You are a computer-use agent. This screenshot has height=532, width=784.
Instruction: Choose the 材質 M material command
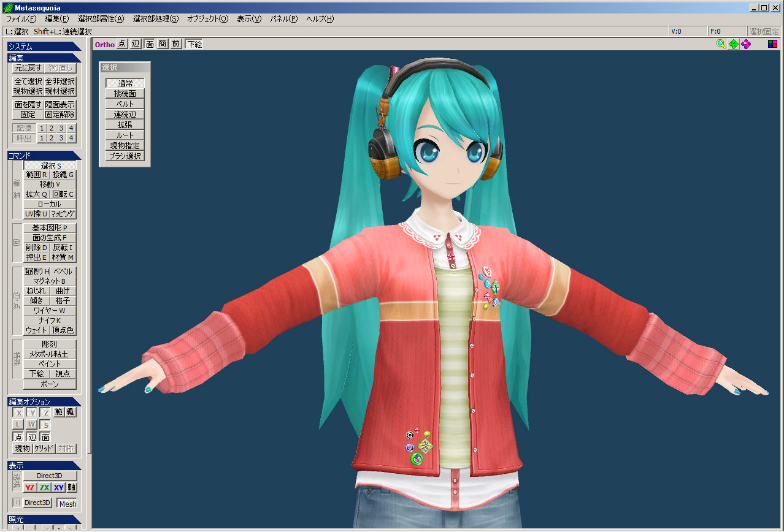(63, 257)
